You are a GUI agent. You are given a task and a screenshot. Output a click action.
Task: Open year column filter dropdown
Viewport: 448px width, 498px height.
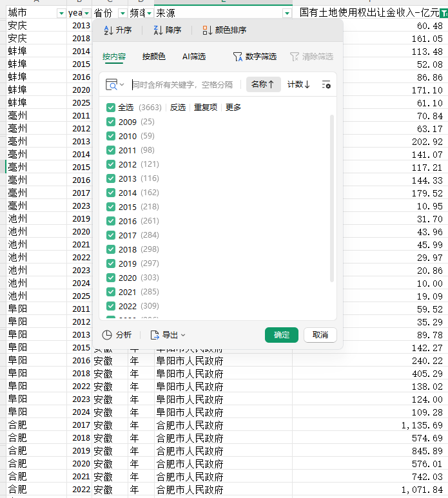click(86, 14)
